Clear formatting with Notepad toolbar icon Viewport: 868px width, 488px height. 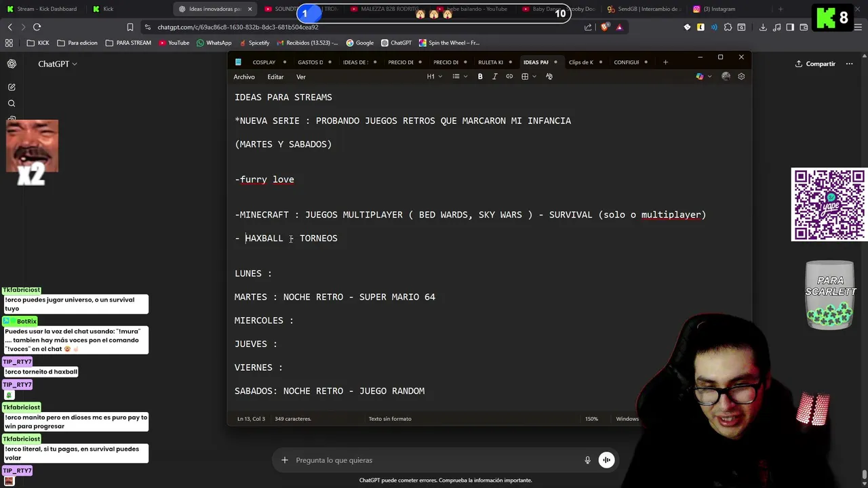pyautogui.click(x=549, y=77)
